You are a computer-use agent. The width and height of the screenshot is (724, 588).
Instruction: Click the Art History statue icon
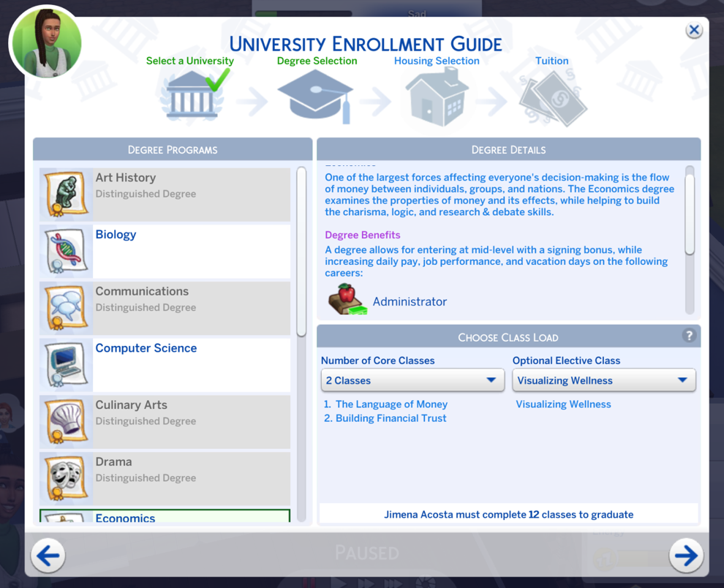(67, 195)
